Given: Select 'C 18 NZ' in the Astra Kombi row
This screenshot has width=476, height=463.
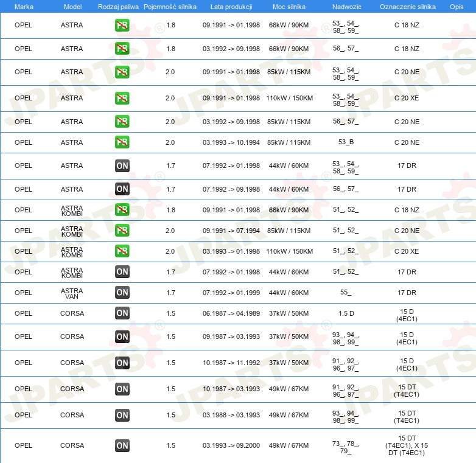Looking at the screenshot, I should [x=407, y=210].
